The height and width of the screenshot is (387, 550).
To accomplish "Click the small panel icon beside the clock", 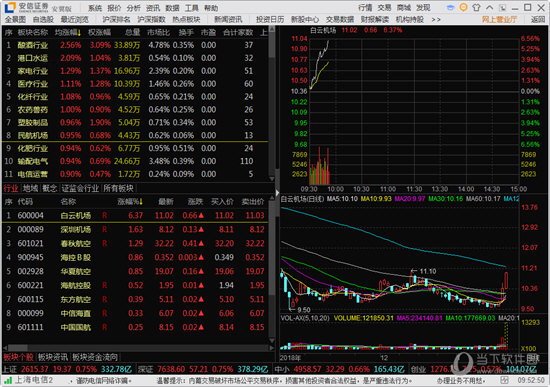I will [504, 380].
